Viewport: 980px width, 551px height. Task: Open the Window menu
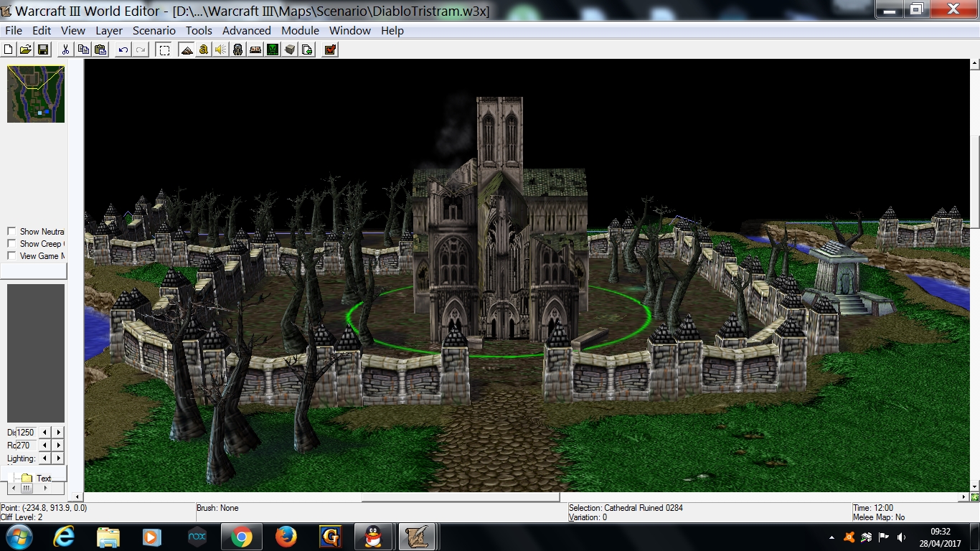tap(350, 30)
